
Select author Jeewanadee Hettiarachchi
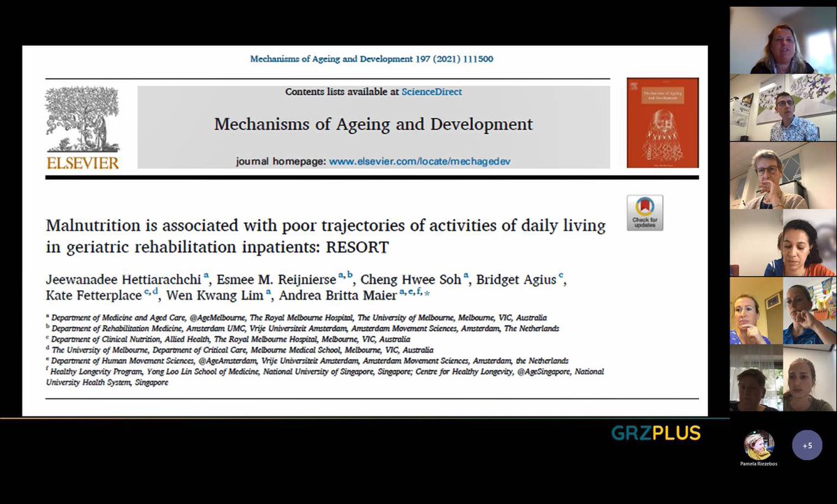tap(124, 280)
